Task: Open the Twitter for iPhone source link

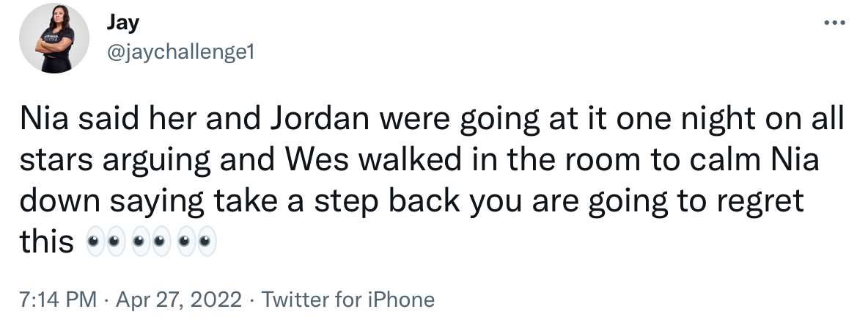Action: 347,300
